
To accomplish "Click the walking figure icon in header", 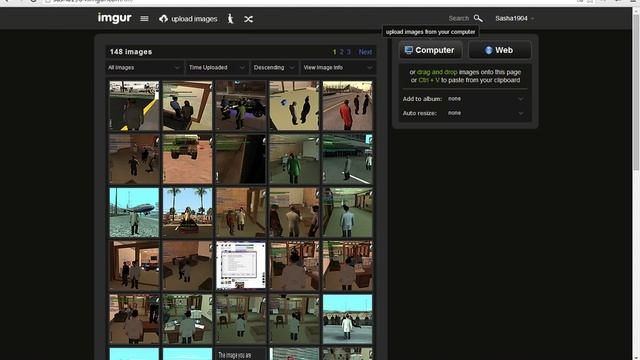I will [x=231, y=19].
